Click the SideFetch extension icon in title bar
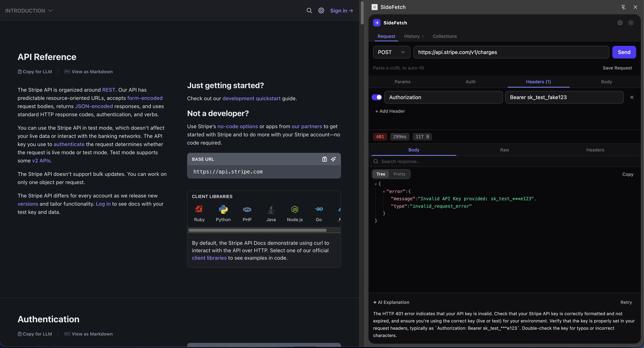Viewport: 644px width, 348px height. click(x=374, y=7)
